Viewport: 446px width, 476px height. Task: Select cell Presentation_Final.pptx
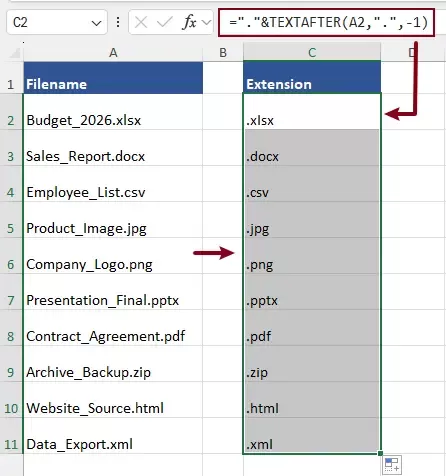tap(113, 292)
